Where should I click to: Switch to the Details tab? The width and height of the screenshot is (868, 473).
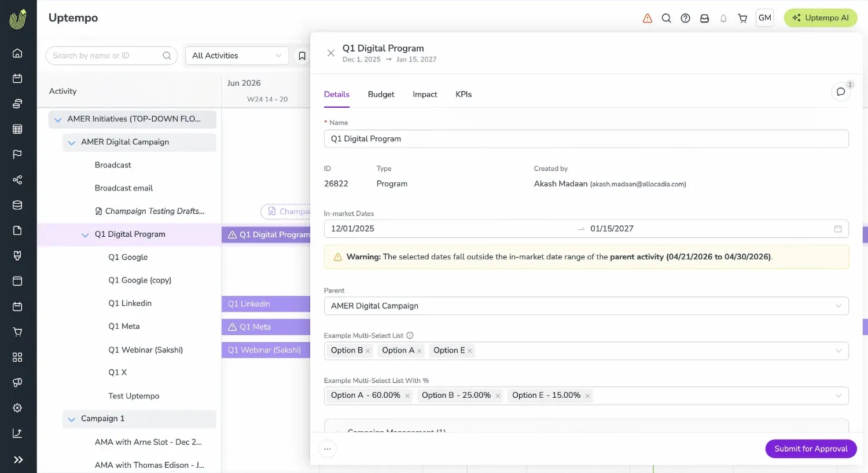click(x=337, y=94)
